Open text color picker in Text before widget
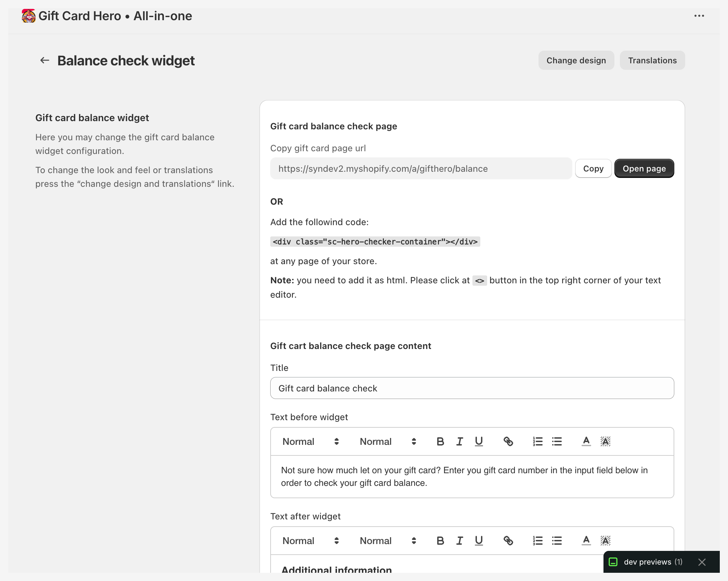This screenshot has width=728, height=581. (586, 441)
